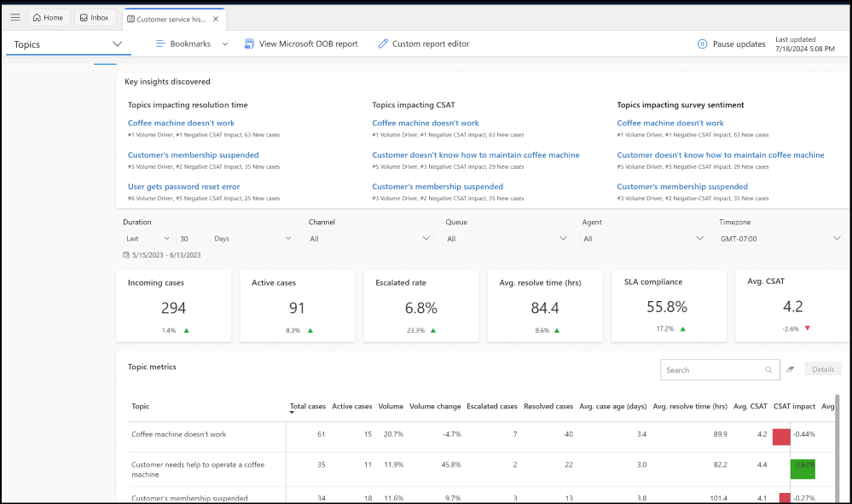
Task: Open maintain coffee machine link under survey sentiment
Action: pos(721,155)
